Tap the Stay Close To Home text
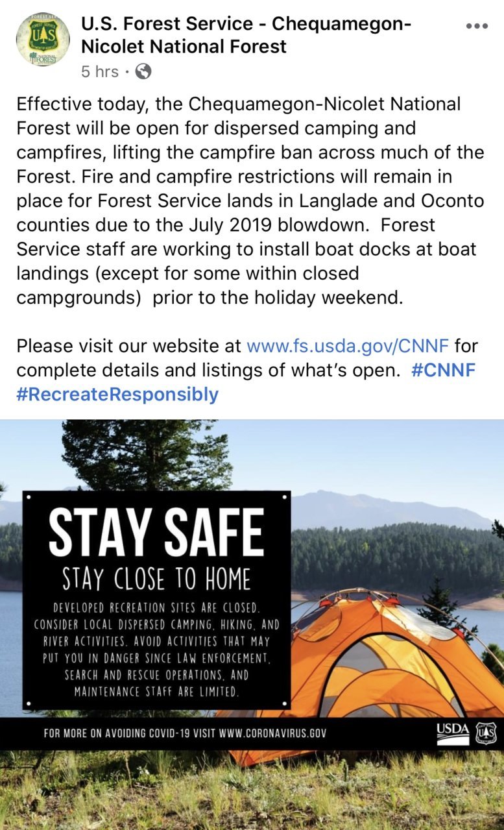Image resolution: width=504 pixels, height=830 pixels. (156, 578)
